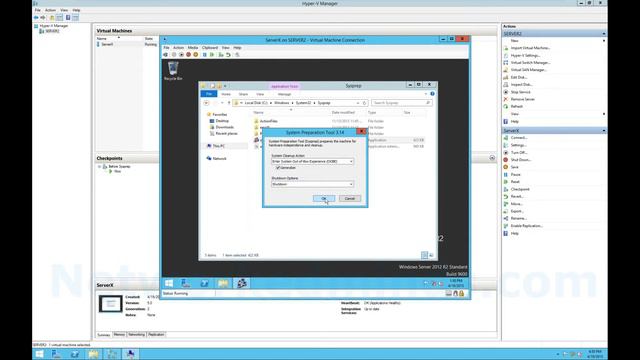This screenshot has width=640, height=360.
Task: Click the ServerX thumbnail preview
Action: 111,304
